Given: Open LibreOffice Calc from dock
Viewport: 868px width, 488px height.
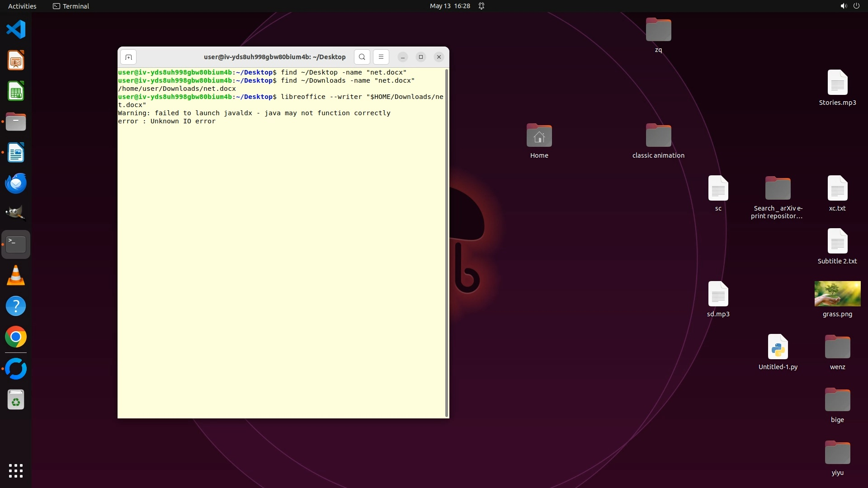Looking at the screenshot, I should click(16, 91).
